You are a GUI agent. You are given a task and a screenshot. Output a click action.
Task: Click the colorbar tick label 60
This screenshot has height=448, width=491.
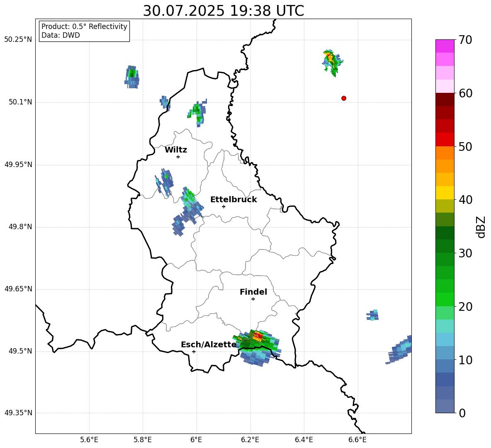pos(465,93)
